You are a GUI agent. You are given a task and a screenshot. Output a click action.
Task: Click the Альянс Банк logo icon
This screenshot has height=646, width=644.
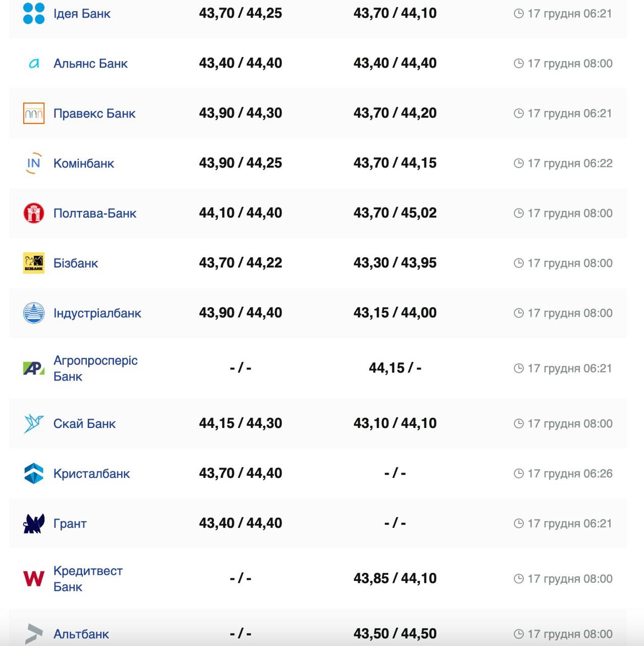[34, 64]
